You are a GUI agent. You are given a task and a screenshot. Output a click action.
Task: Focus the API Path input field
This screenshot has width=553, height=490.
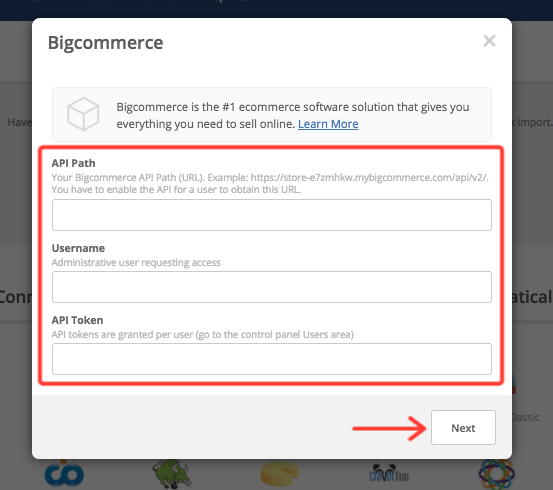(272, 215)
